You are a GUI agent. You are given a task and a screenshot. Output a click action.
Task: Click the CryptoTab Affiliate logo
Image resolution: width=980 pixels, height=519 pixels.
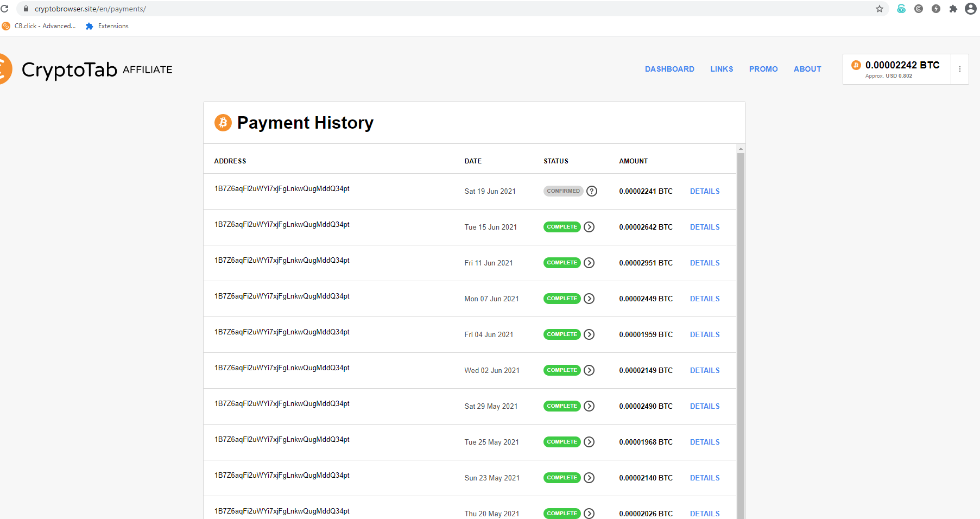[86, 69]
